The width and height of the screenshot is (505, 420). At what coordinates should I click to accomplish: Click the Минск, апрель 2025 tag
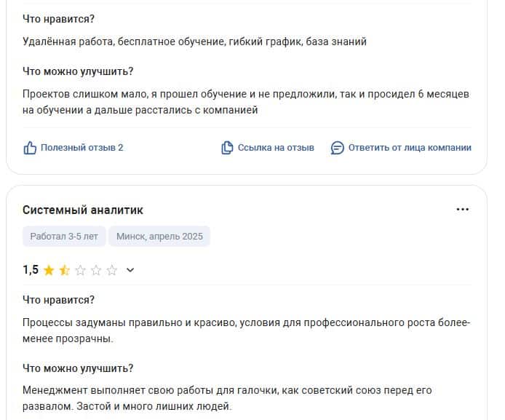pyautogui.click(x=159, y=236)
